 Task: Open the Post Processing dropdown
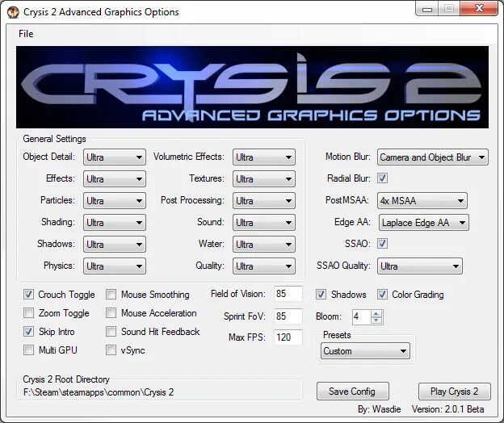264,201
